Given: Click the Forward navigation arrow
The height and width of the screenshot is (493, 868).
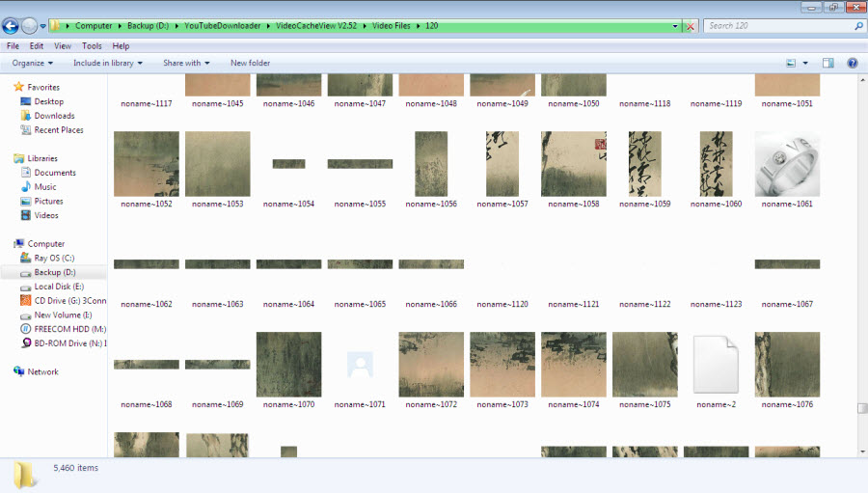Looking at the screenshot, I should pyautogui.click(x=29, y=25).
